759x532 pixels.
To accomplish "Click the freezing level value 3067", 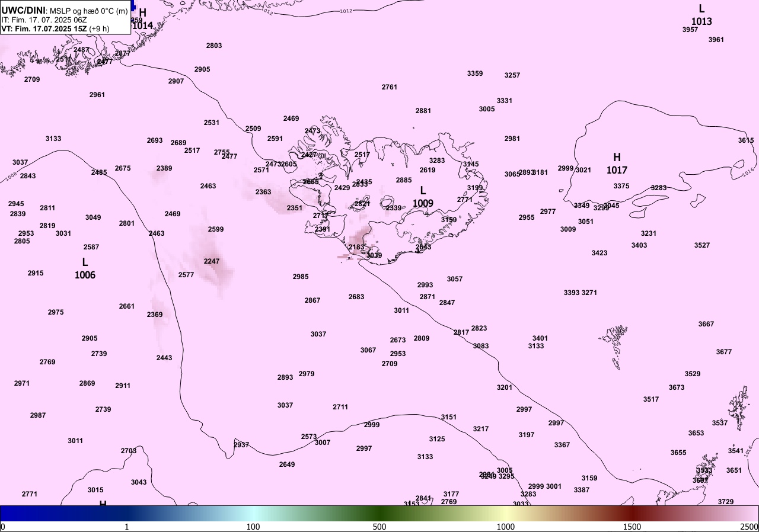I will click(368, 350).
